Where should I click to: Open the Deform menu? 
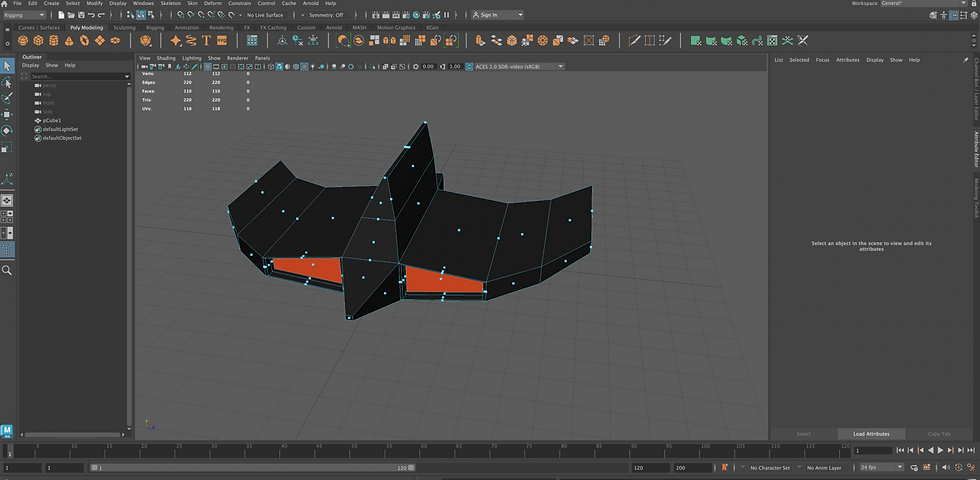pos(212,4)
